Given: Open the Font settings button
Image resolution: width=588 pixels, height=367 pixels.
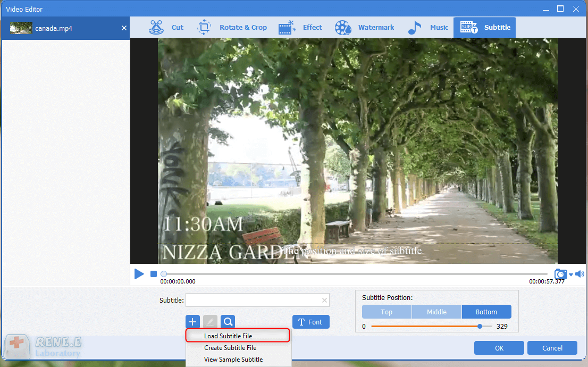Looking at the screenshot, I should tap(310, 322).
